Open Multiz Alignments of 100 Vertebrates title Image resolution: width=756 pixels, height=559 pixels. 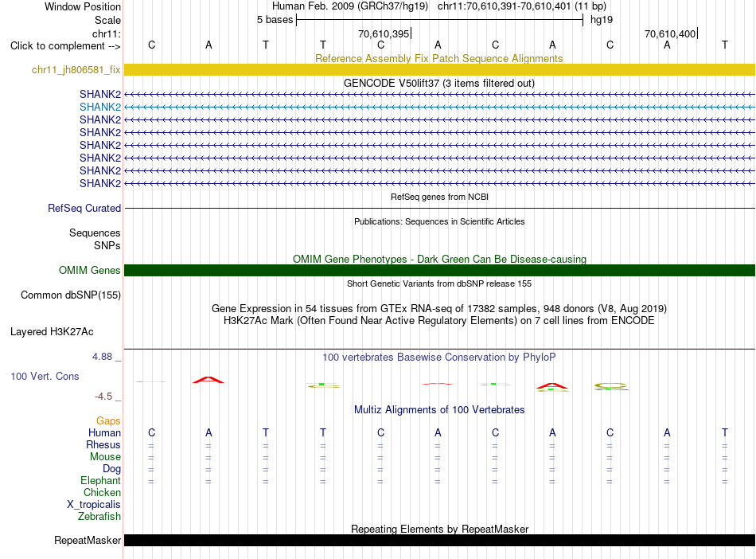point(439,410)
